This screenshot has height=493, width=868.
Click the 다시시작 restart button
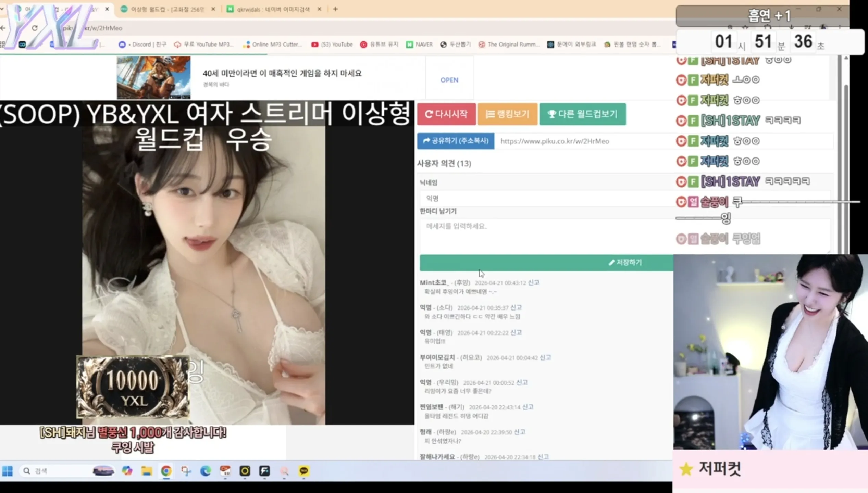coord(446,114)
